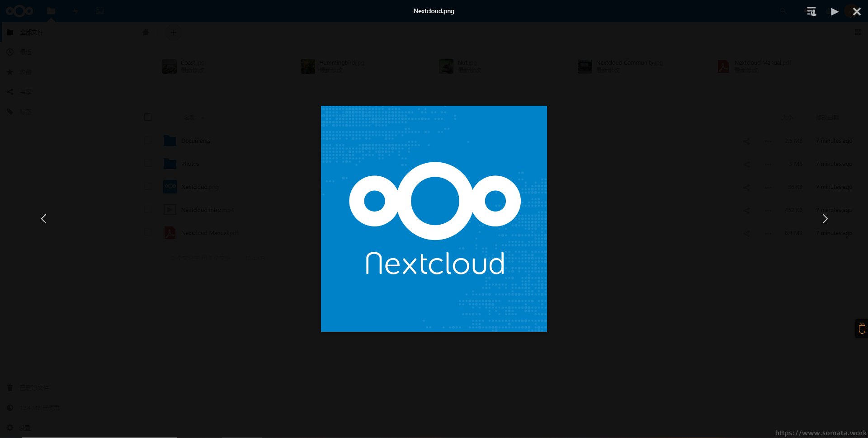Open recent file Coast.jpg
868x438 pixels.
pyautogui.click(x=184, y=66)
